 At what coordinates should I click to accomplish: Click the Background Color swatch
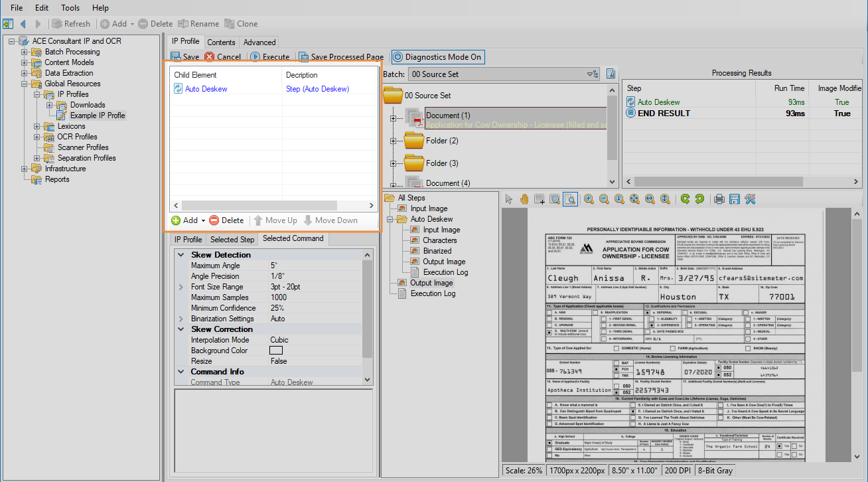click(276, 351)
